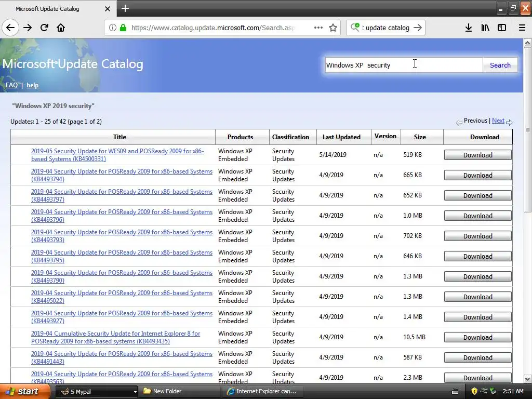Image resolution: width=532 pixels, height=399 pixels.
Task: Open KB4493794 security update link
Action: click(122, 175)
